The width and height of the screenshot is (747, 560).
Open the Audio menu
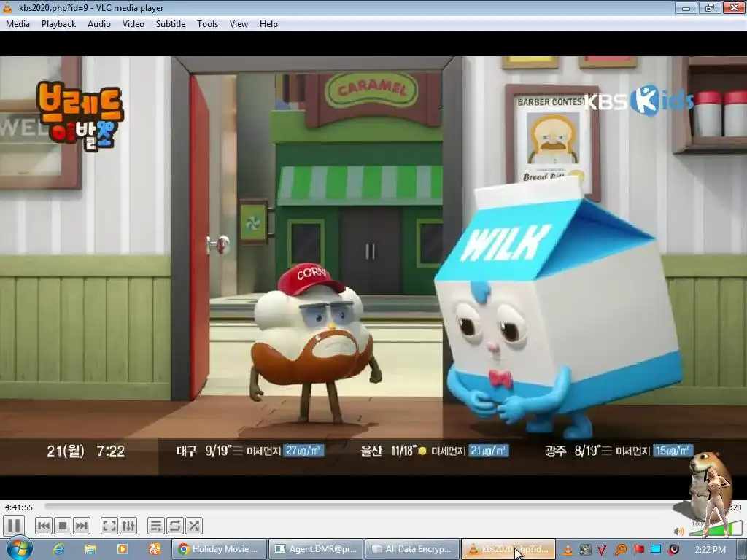pos(99,24)
